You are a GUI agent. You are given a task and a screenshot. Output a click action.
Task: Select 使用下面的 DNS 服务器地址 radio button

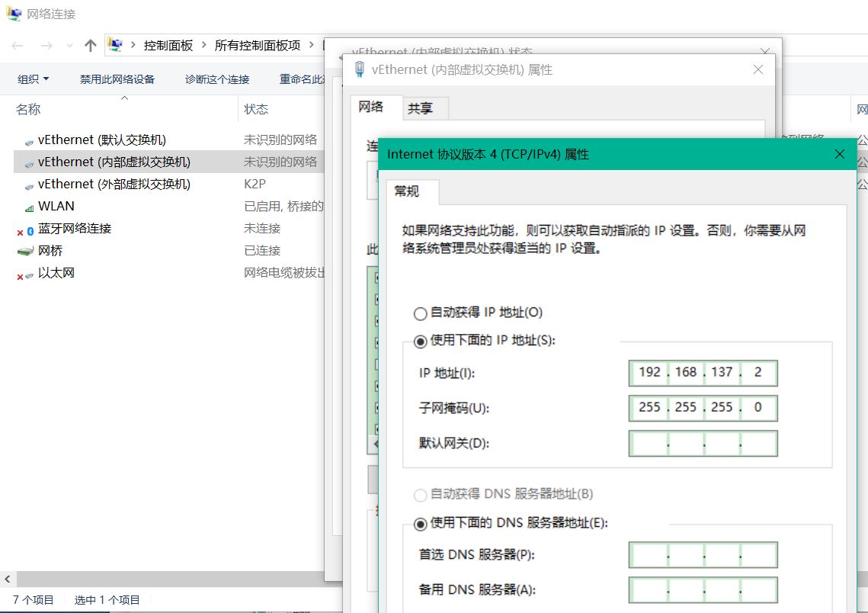coord(420,523)
